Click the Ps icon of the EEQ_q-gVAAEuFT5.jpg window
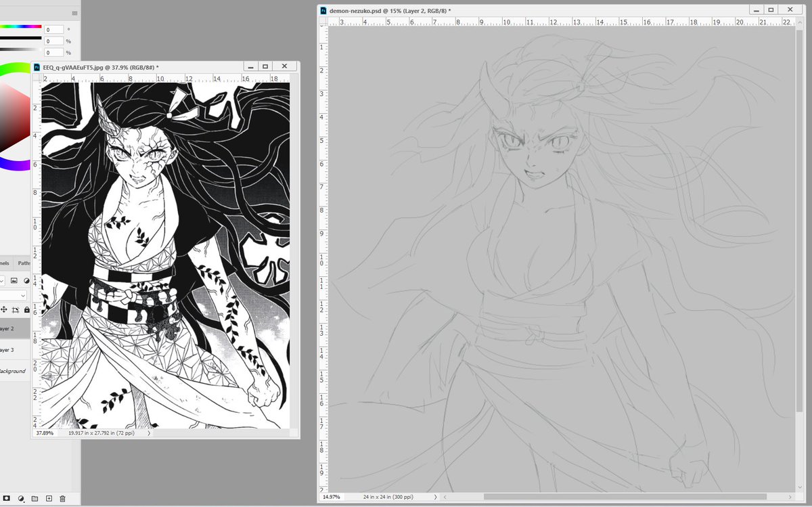The image size is (812, 507). pyautogui.click(x=37, y=68)
